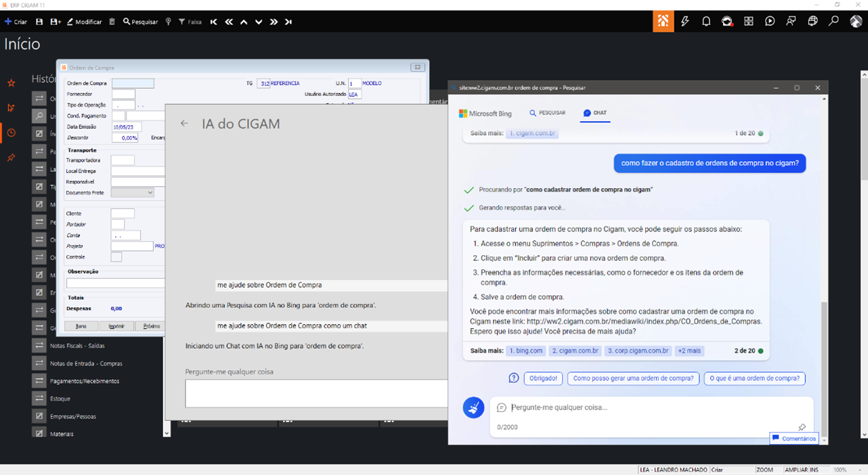
Task: Click the Pesquisar toolbar button
Action: click(x=141, y=22)
